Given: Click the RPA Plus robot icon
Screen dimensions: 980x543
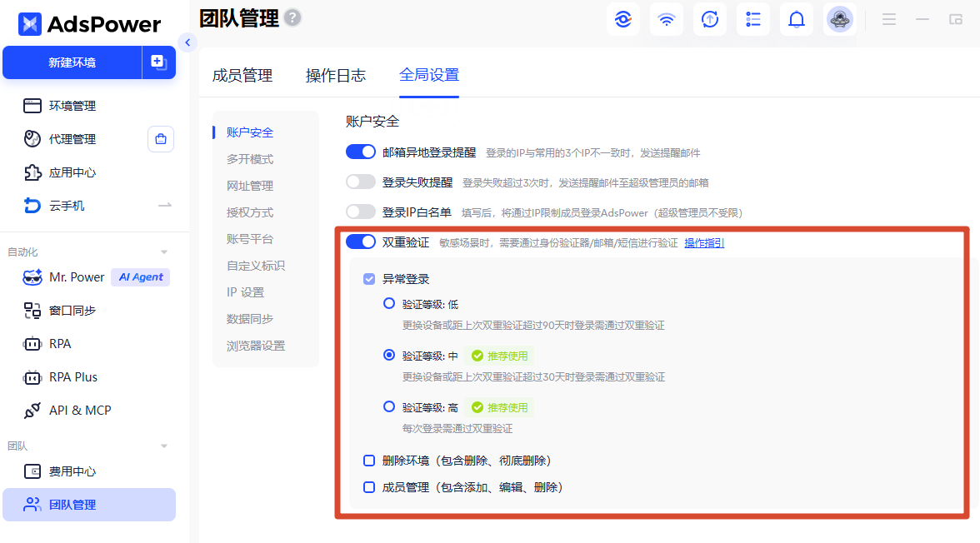Looking at the screenshot, I should tap(32, 377).
